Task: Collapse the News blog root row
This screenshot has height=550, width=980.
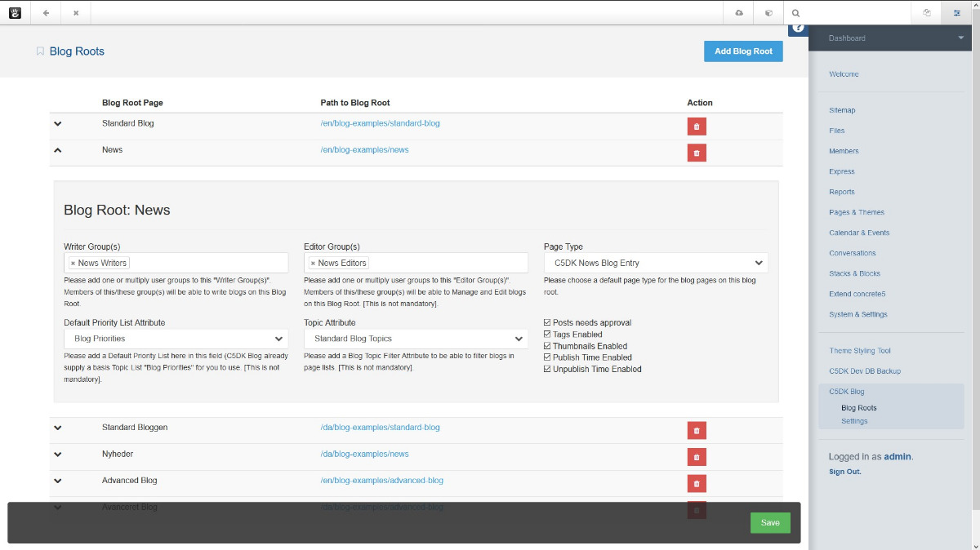Action: (x=58, y=150)
